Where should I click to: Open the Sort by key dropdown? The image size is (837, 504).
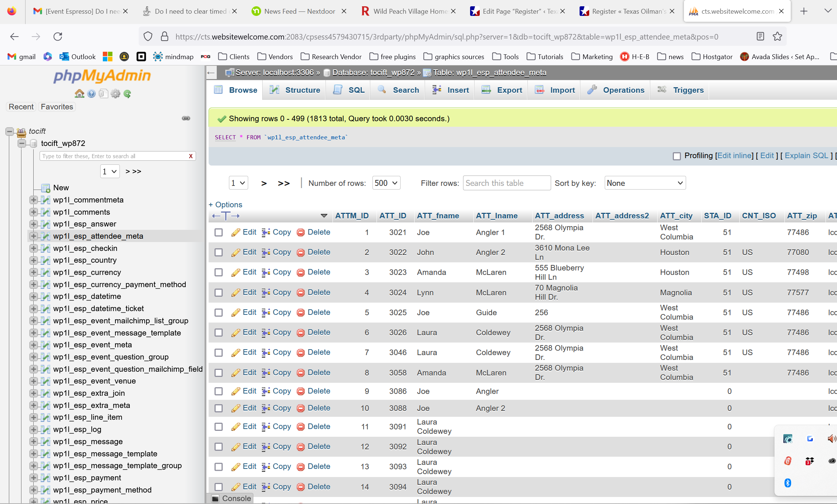(645, 183)
